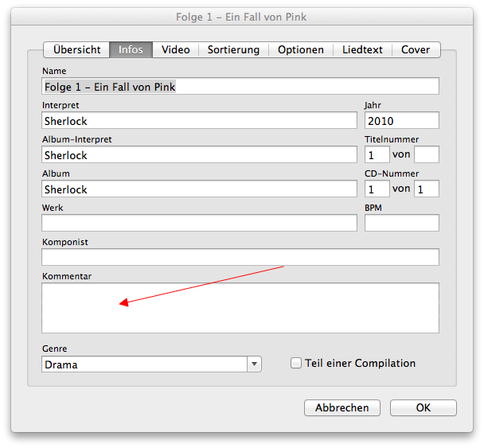Click the Komponist input field
This screenshot has height=448, width=484.
240,257
